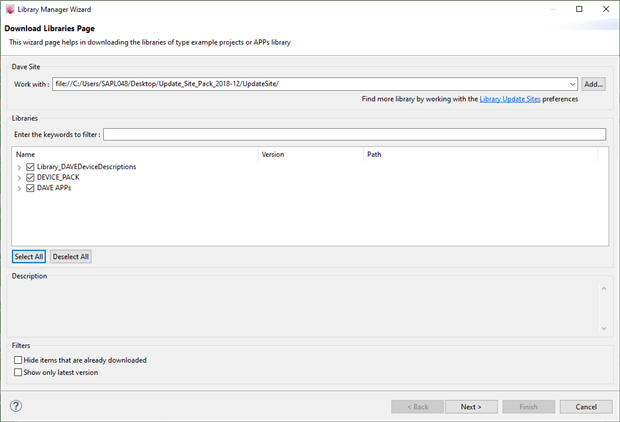Select the Library_DAVEDeviceDescriptions row label
This screenshot has width=620, height=422.
point(87,167)
